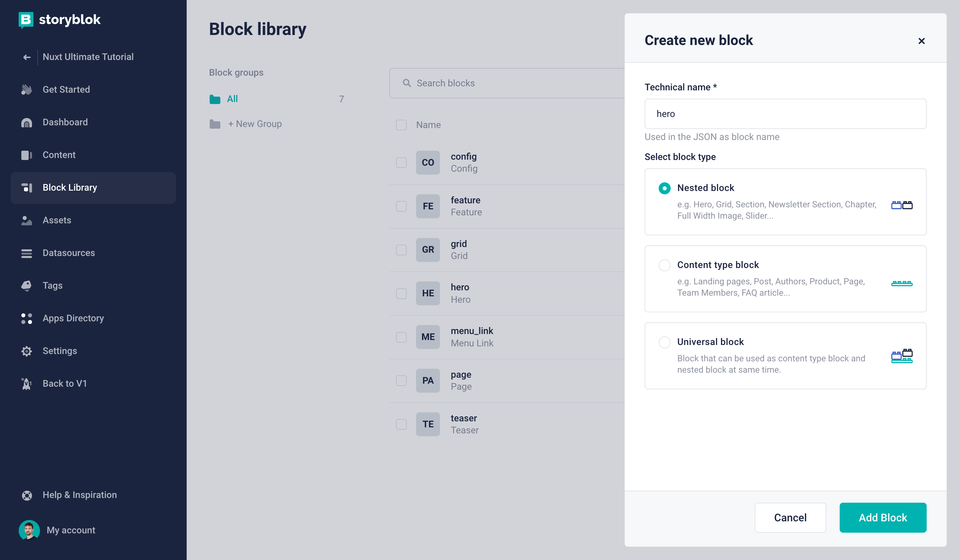The width and height of the screenshot is (960, 560).
Task: Click the Assets icon in sidebar
Action: (x=27, y=221)
